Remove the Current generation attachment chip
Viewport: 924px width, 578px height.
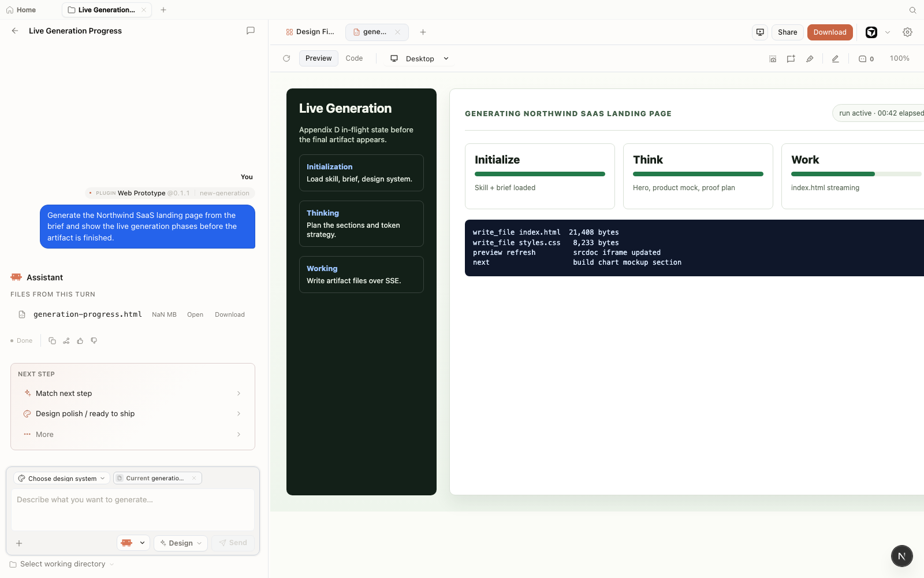(x=194, y=479)
